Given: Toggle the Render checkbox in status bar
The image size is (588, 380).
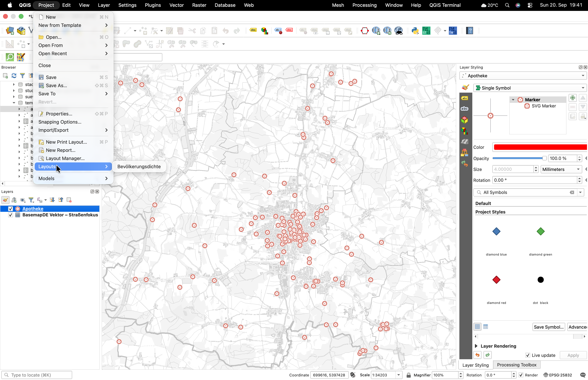Looking at the screenshot, I should click(x=521, y=375).
